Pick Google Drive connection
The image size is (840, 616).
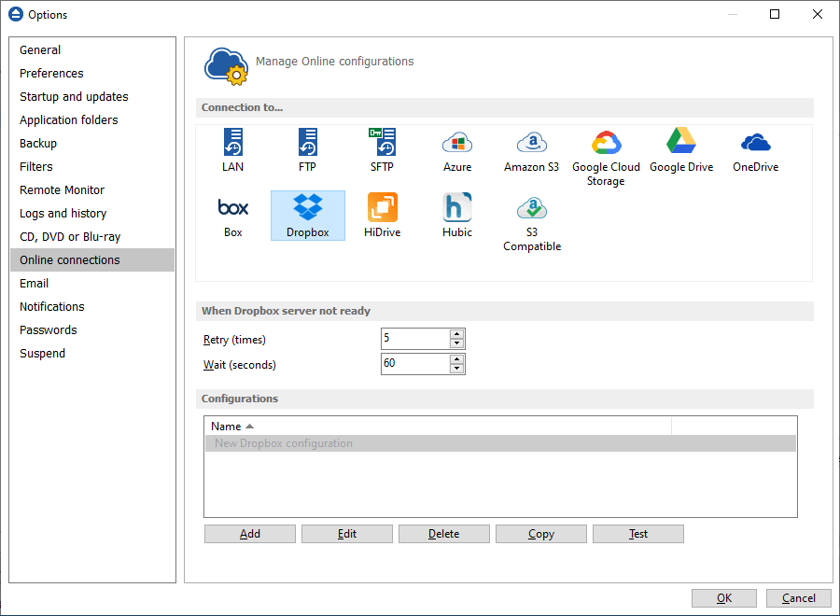[x=681, y=150]
